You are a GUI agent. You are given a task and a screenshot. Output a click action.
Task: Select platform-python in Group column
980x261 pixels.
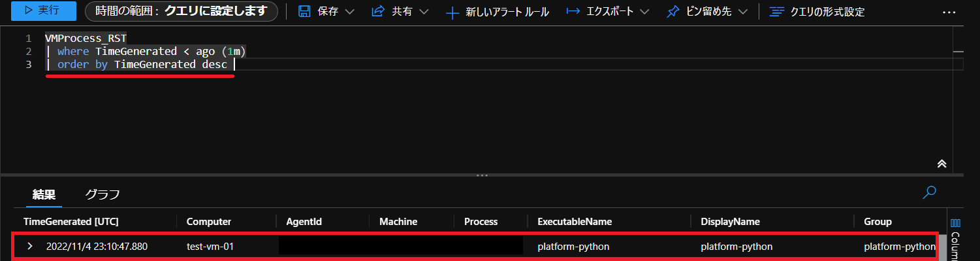[900, 247]
